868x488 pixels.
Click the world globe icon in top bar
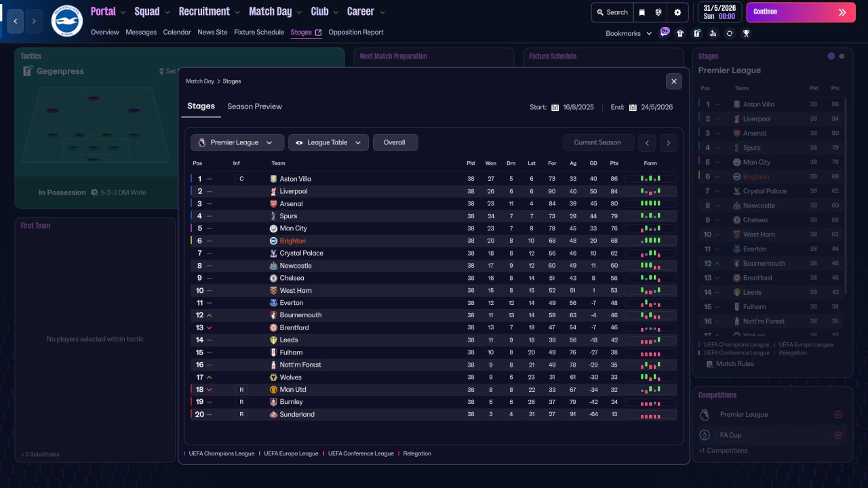tap(658, 12)
